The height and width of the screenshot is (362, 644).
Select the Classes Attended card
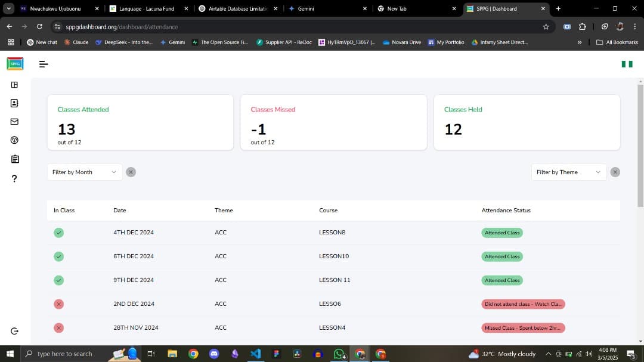coord(141,122)
